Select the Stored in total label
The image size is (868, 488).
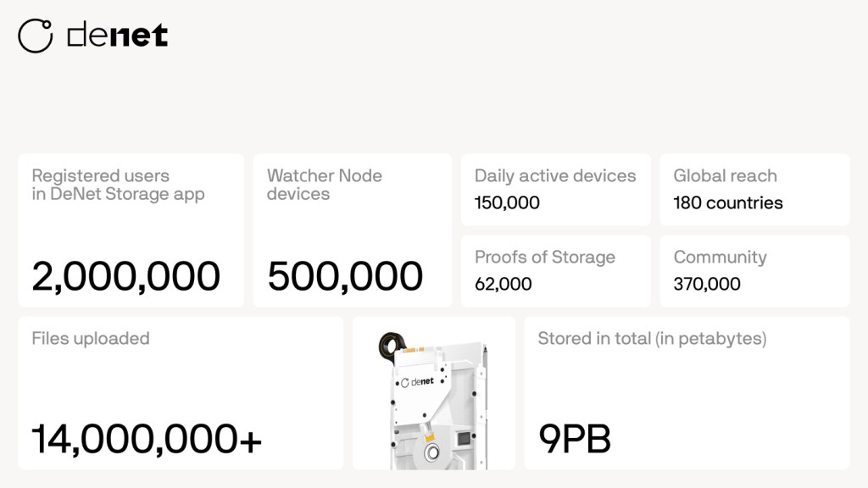[x=652, y=339]
